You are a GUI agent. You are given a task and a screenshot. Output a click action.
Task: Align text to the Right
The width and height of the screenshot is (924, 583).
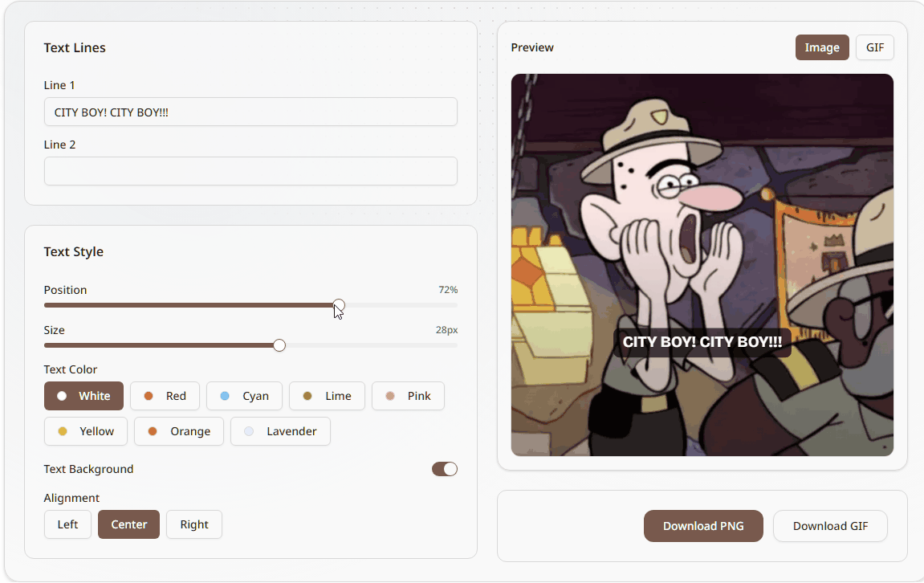point(193,524)
